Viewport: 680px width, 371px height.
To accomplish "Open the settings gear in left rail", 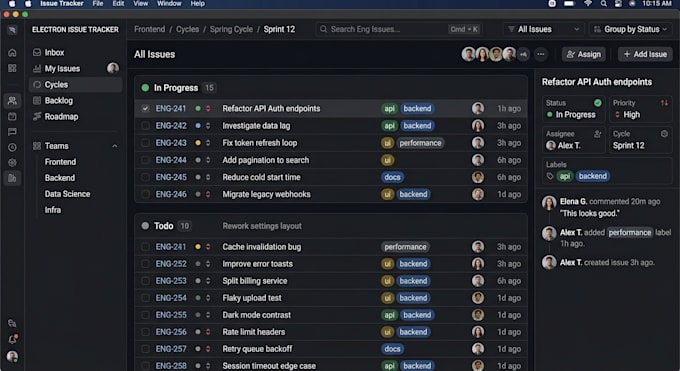I will 12,162.
